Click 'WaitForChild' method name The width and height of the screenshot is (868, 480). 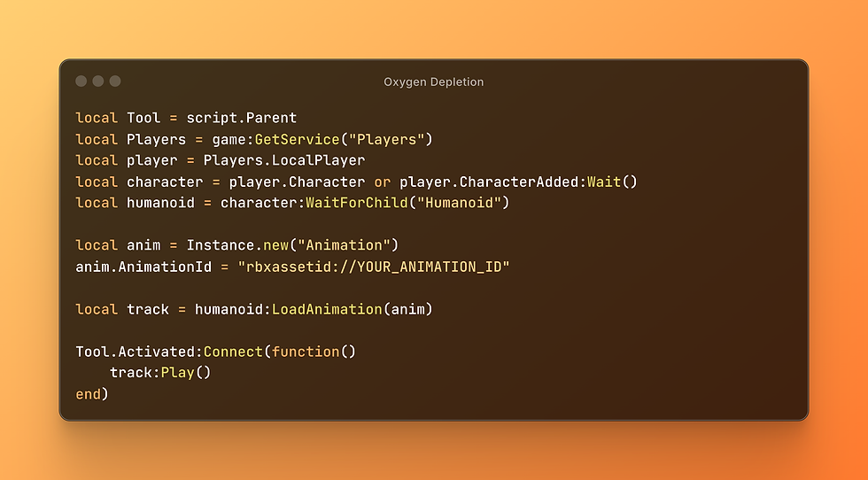[x=356, y=203]
